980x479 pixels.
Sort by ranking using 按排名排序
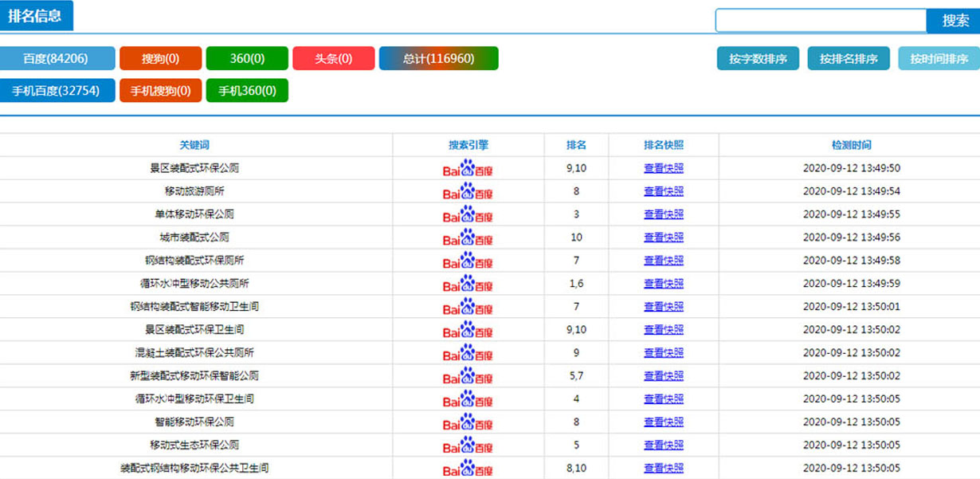tap(849, 58)
